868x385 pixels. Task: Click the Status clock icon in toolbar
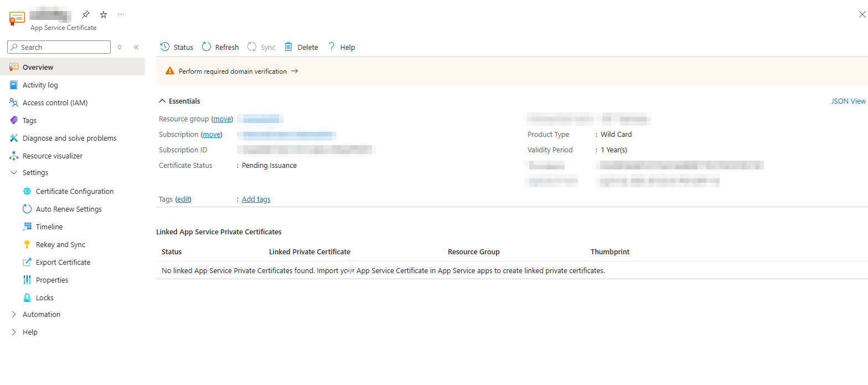click(x=164, y=47)
